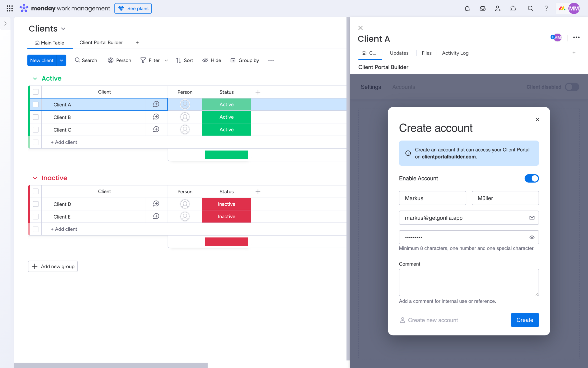Toggle the Client disabled switch

[x=572, y=87]
